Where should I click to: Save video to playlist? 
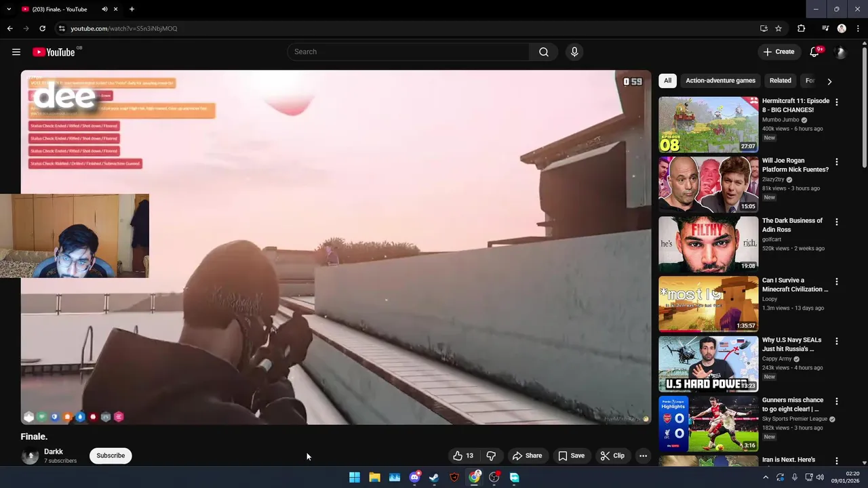coord(571,456)
